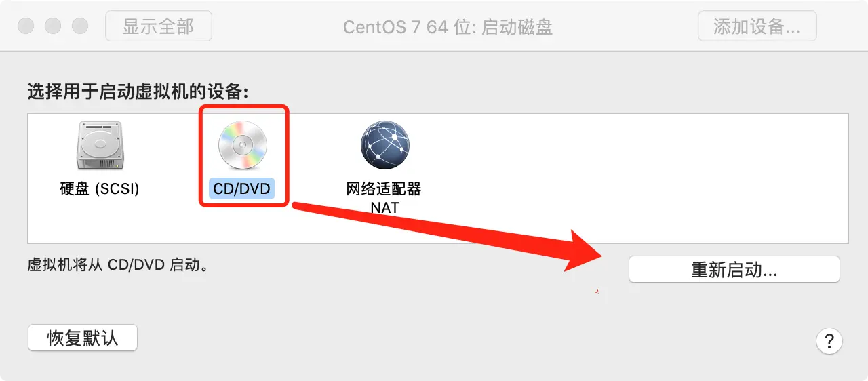Click the 恢复默认 restore defaults button
The height and width of the screenshot is (381, 868).
tap(83, 338)
